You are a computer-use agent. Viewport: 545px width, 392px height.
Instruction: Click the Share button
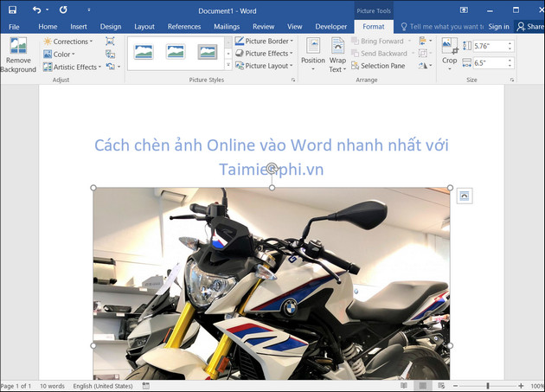tap(530, 27)
